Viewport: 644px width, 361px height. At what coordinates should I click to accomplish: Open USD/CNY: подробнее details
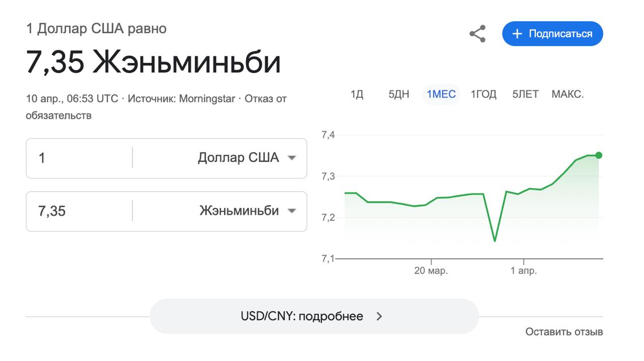(302, 316)
